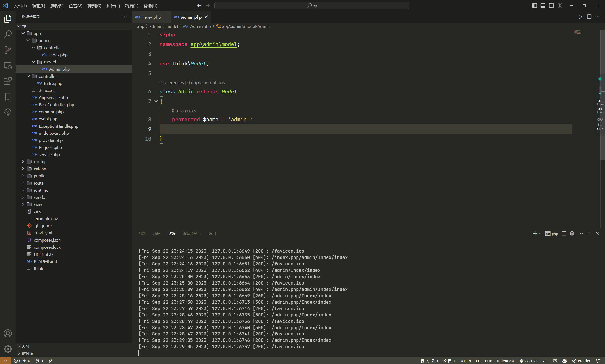Toggle bottom panel visibility
Viewport: 605px width, 364px height.
pyautogui.click(x=543, y=6)
